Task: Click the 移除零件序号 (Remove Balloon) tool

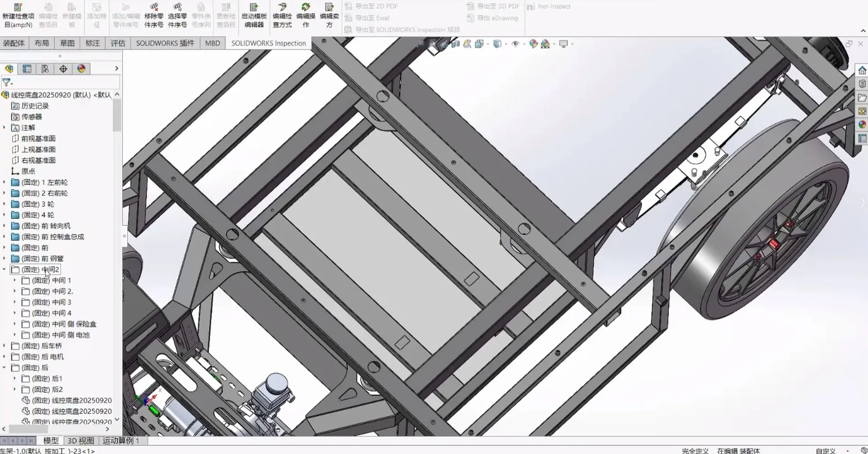Action: coord(154,16)
